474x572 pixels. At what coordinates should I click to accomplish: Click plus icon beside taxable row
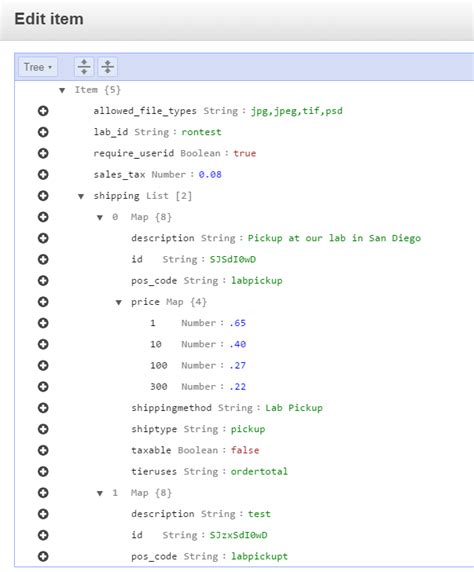pos(43,451)
